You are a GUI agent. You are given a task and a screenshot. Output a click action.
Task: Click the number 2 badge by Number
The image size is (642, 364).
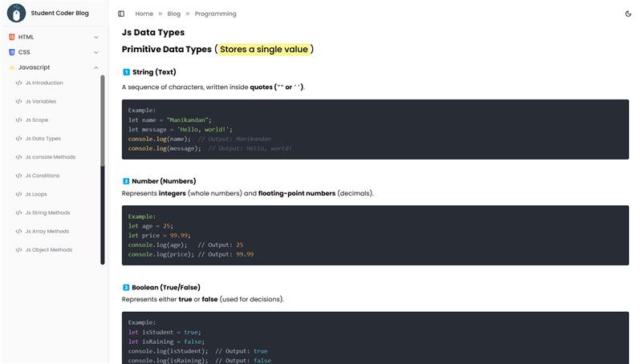[x=126, y=181]
